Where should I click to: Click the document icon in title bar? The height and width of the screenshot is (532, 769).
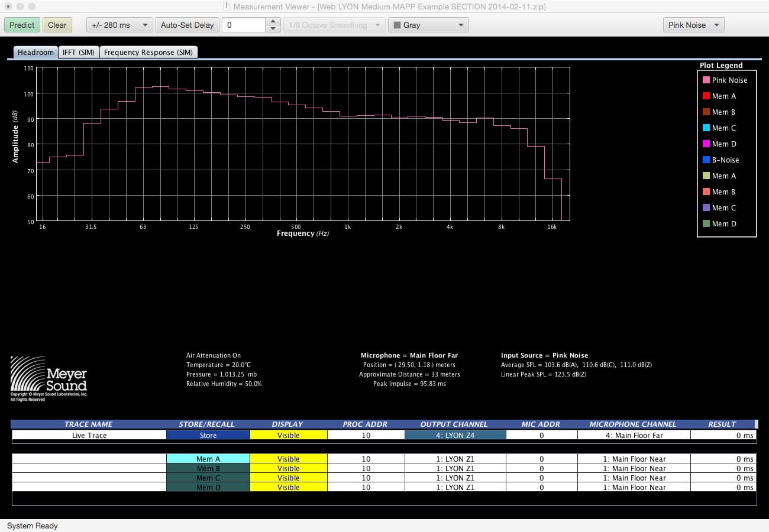tap(226, 7)
